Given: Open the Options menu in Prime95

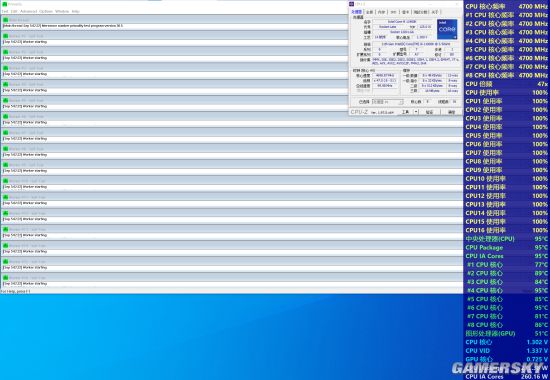Looking at the screenshot, I should pyautogui.click(x=46, y=12).
